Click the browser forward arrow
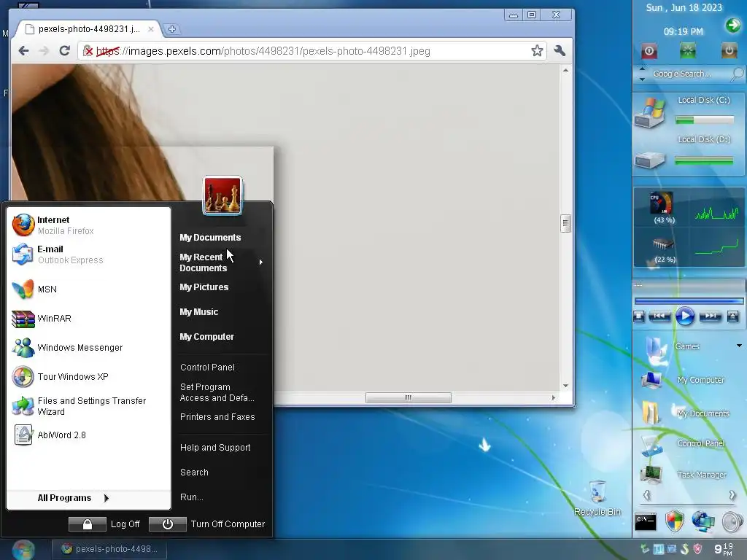 coord(44,51)
